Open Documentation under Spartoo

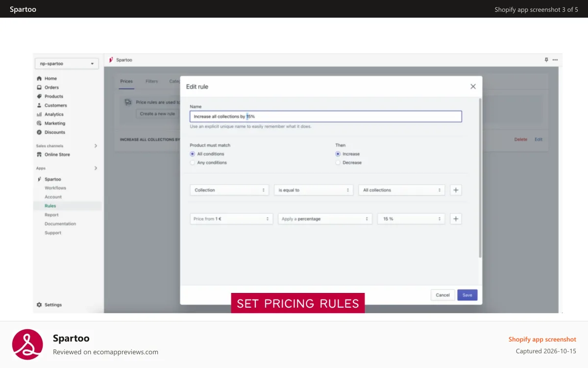click(x=60, y=224)
